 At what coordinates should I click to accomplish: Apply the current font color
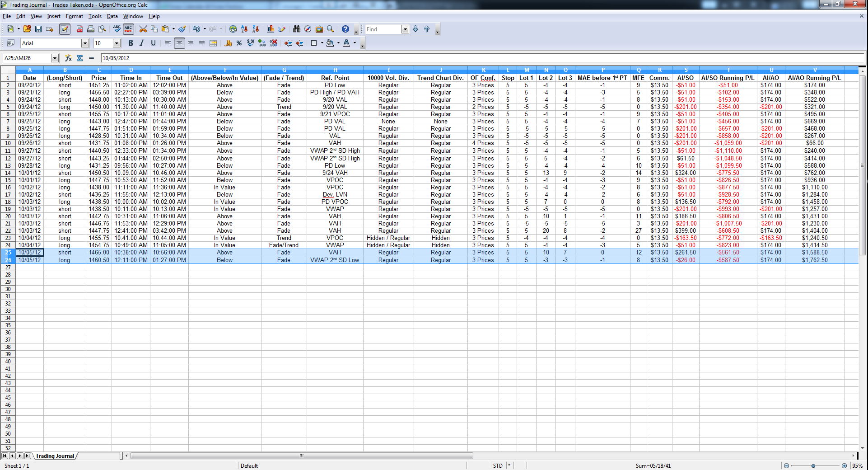coord(346,43)
